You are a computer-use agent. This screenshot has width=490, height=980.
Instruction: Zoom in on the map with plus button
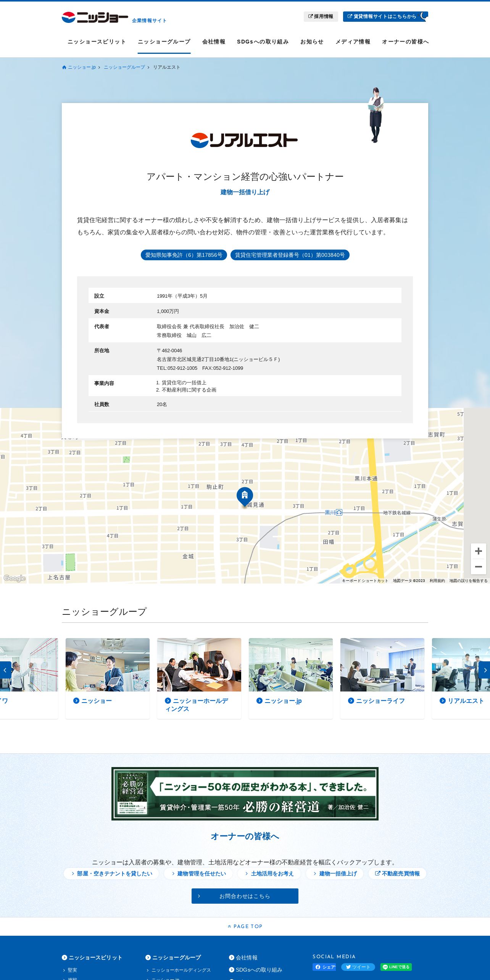[x=479, y=551]
